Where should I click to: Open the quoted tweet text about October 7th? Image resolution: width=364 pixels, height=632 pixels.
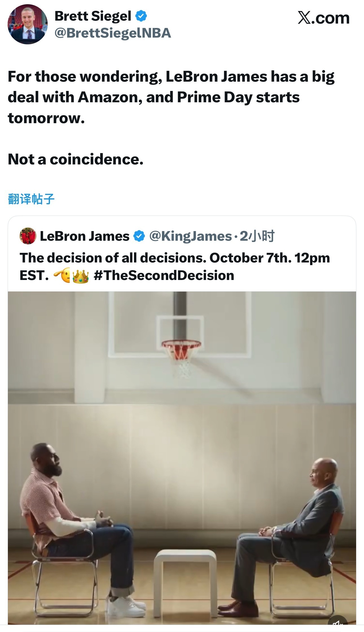[x=175, y=267]
